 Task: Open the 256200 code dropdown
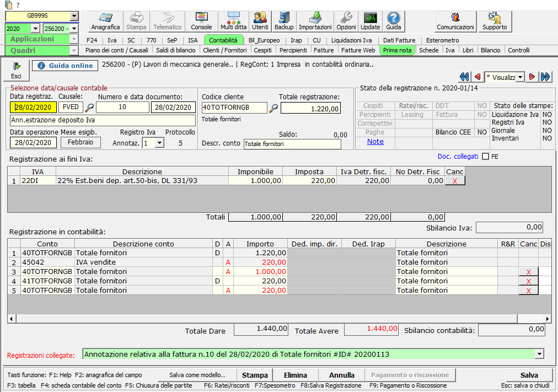pos(74,29)
